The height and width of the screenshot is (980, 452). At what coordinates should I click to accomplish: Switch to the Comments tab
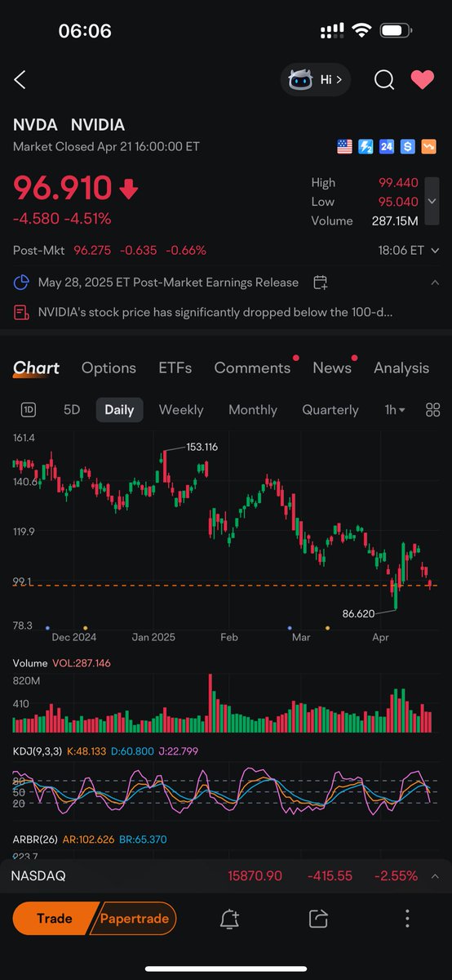point(252,368)
